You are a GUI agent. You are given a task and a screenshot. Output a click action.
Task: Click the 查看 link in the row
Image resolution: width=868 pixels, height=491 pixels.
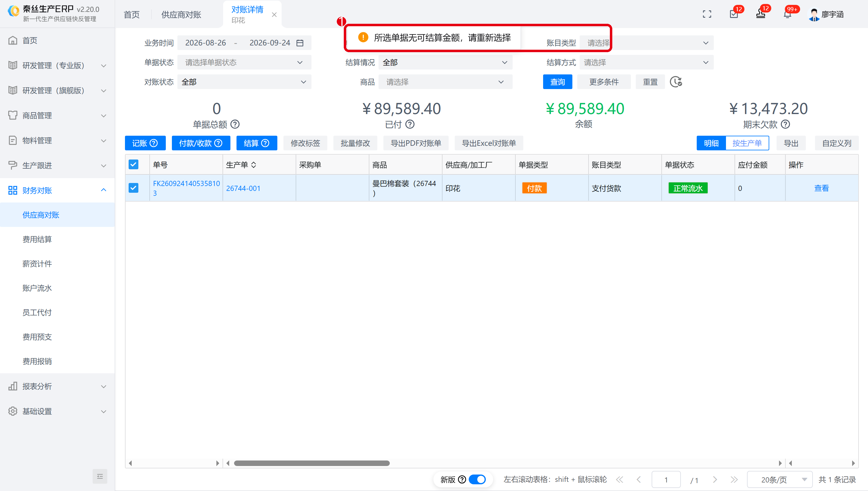(x=821, y=188)
